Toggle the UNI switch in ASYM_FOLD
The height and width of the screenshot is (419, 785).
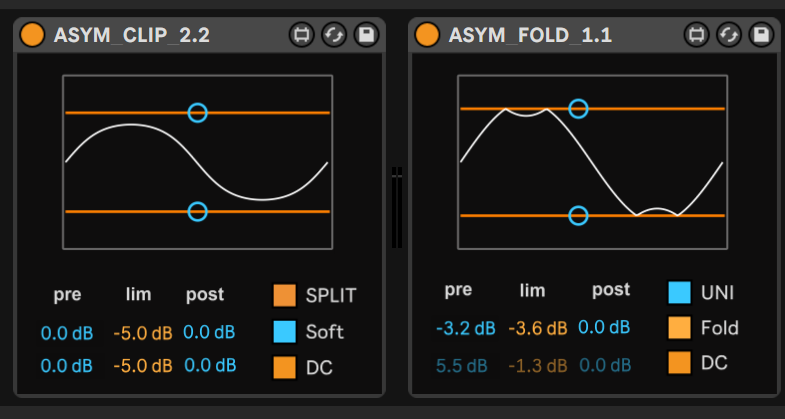(680, 291)
